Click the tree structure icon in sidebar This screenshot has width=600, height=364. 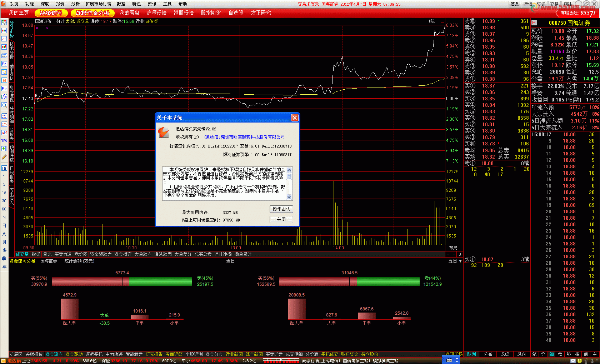pos(4,72)
